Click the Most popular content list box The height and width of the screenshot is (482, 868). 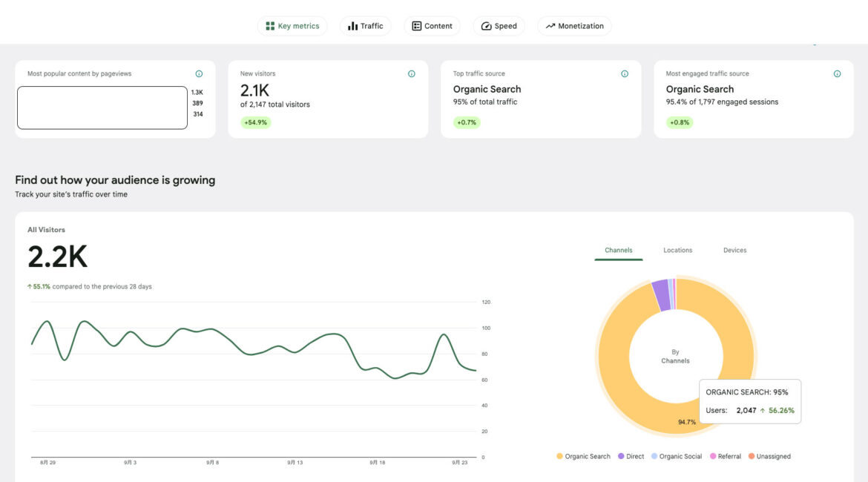click(x=102, y=108)
